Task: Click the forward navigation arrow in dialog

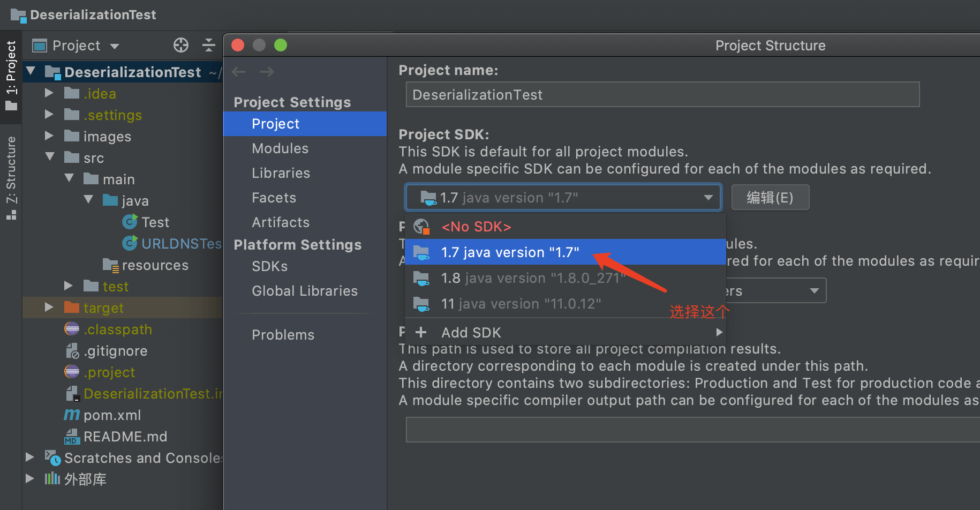Action: [267, 72]
